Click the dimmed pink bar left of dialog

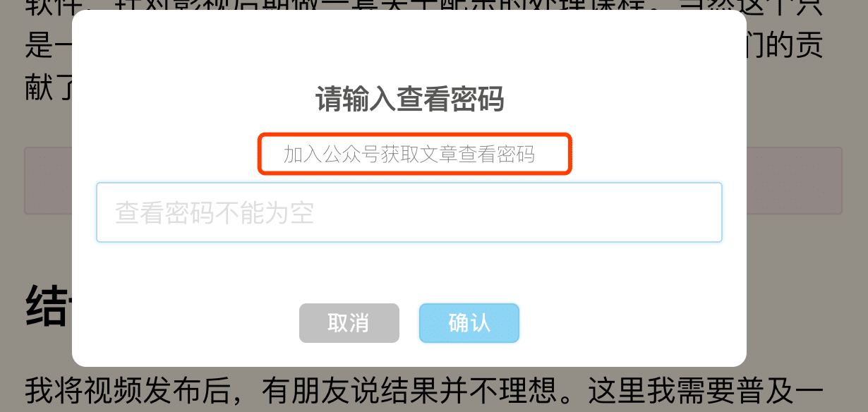[x=48, y=180]
